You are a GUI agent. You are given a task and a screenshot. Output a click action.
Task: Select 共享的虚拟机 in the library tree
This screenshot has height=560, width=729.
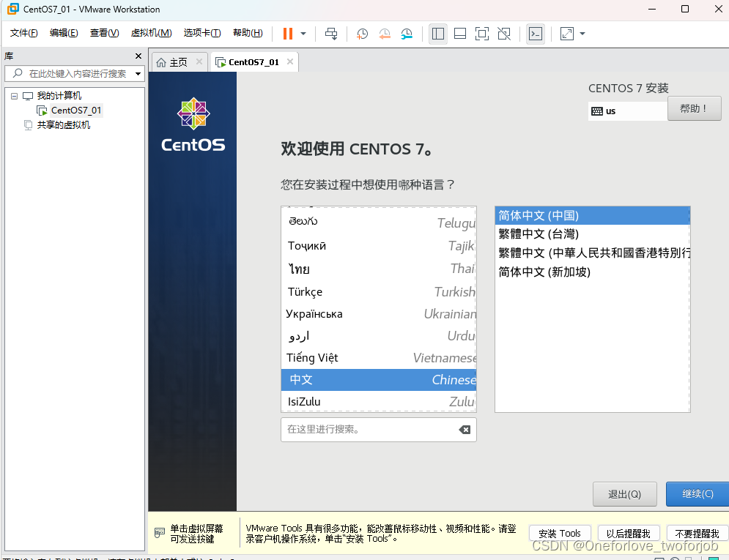63,125
